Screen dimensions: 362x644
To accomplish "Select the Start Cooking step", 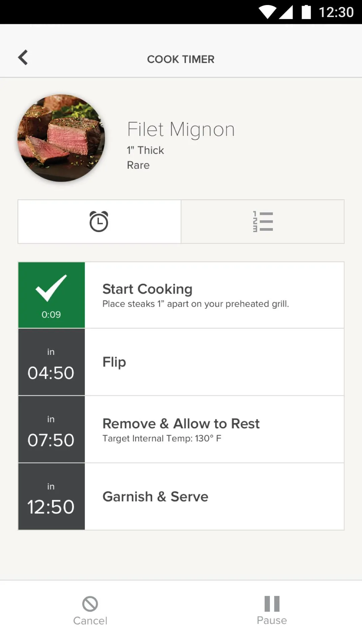I will coord(214,295).
